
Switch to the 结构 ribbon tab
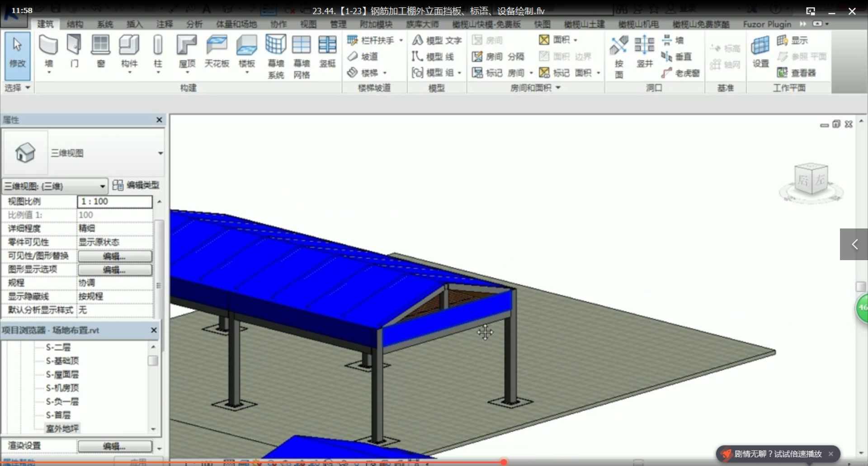tap(75, 24)
